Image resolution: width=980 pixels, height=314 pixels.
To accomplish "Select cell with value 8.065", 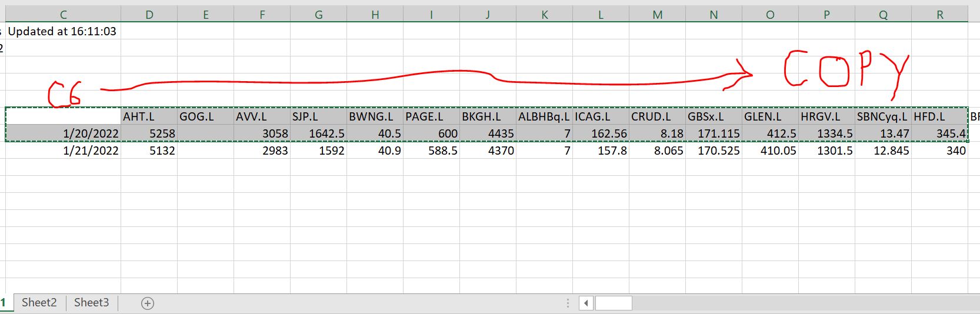I will [657, 151].
